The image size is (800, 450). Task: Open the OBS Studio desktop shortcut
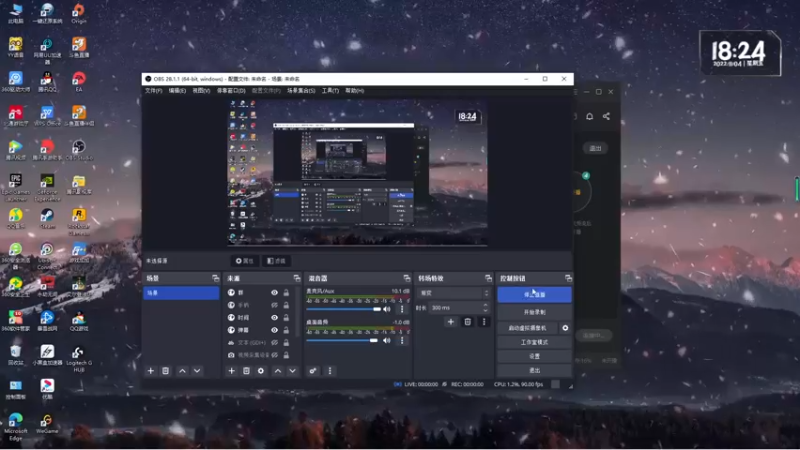(x=79, y=151)
